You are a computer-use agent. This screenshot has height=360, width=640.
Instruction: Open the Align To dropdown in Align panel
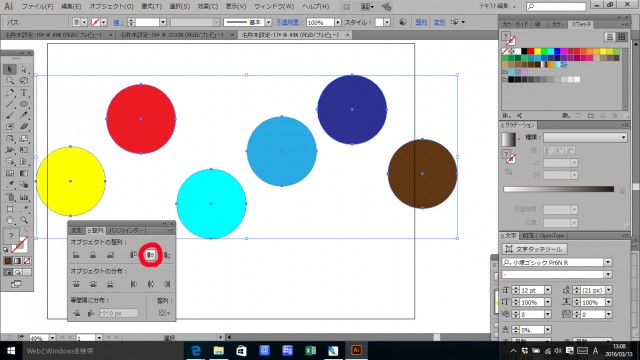(164, 313)
